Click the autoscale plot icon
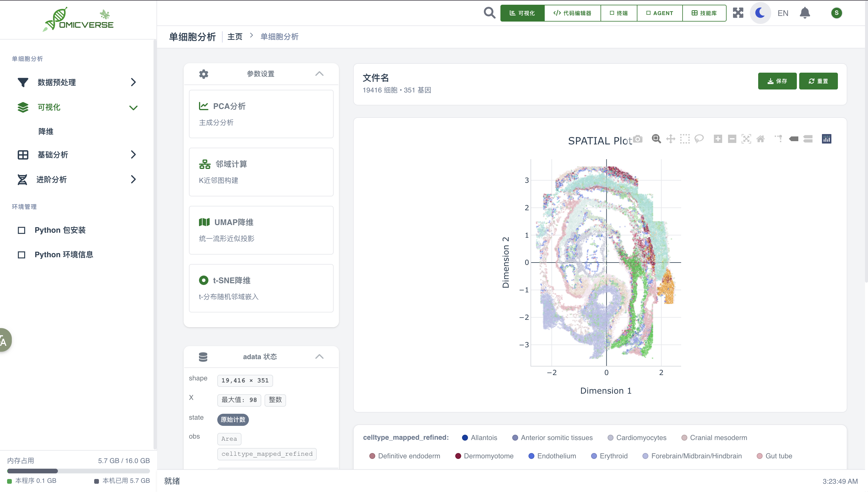This screenshot has width=868, height=492. 746,139
